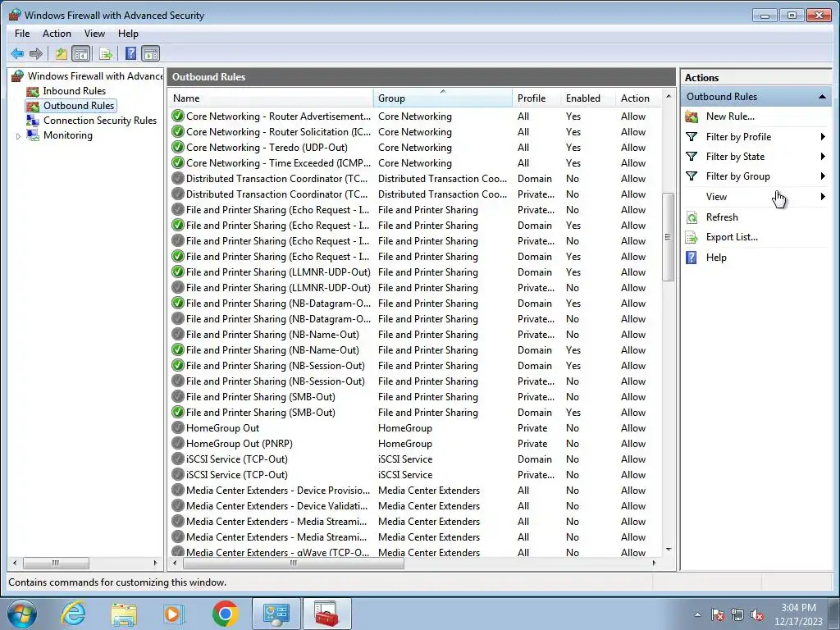The image size is (840, 630).
Task: Click the Help question mark icon in Actions
Action: 692,257
